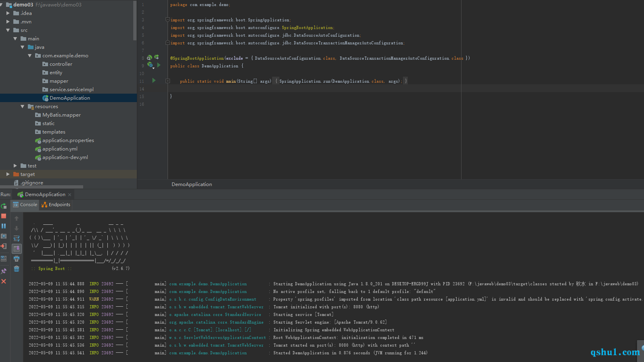Screen dimensions: 644x362
Task: Close the DemoApplication run tab
Action: click(x=69, y=195)
